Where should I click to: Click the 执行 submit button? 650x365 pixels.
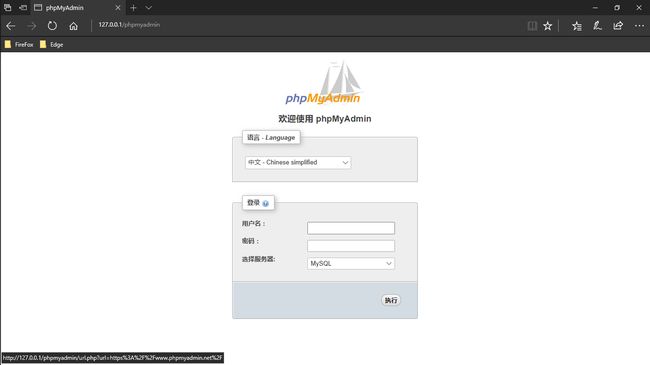390,300
